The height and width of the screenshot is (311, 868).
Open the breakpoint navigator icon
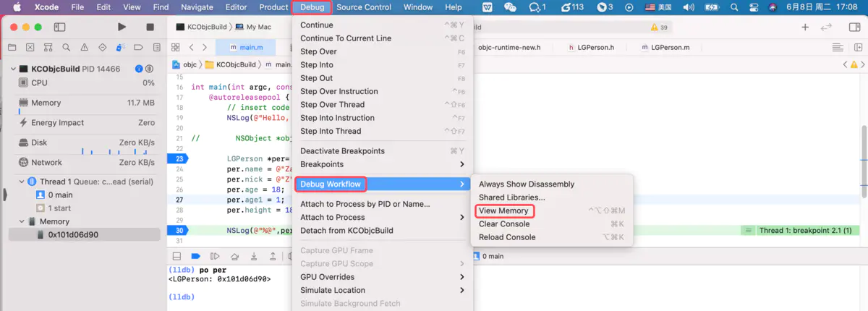click(x=138, y=47)
